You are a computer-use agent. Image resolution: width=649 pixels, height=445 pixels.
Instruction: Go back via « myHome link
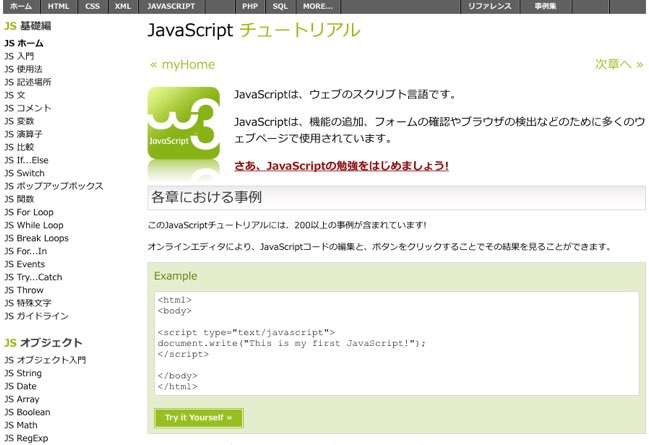tap(183, 65)
